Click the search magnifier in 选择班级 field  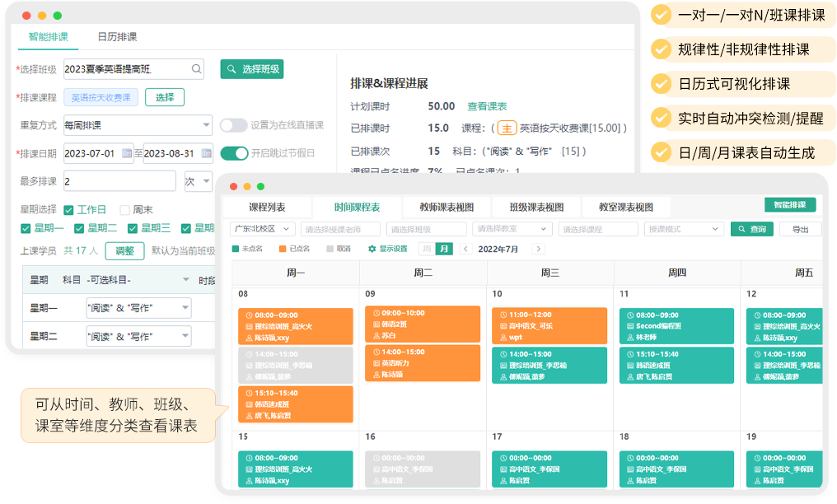pyautogui.click(x=197, y=69)
